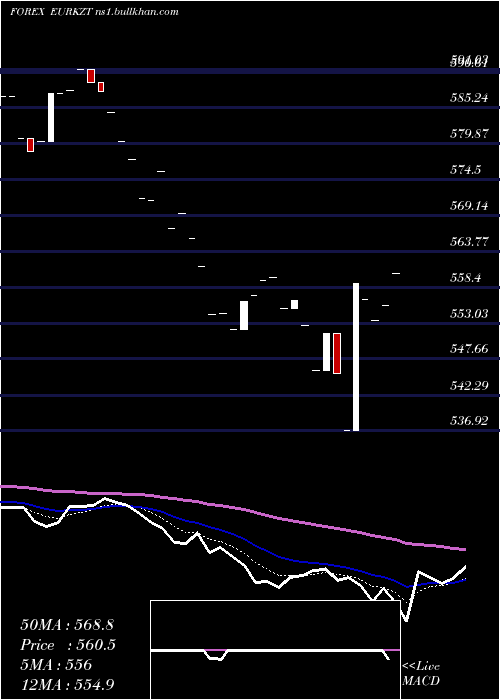This screenshot has width=500, height=700.
Task: Click the 547.66 price level label
Action: click(x=469, y=349)
